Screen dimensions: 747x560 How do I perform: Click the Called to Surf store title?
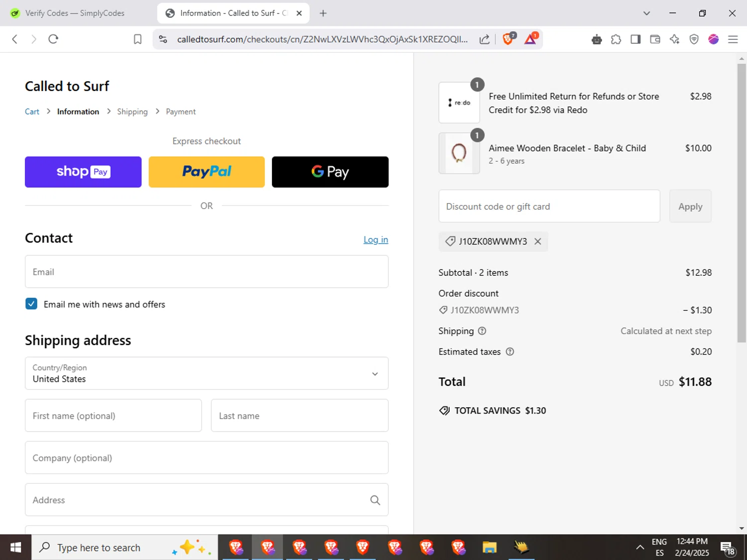click(x=67, y=86)
